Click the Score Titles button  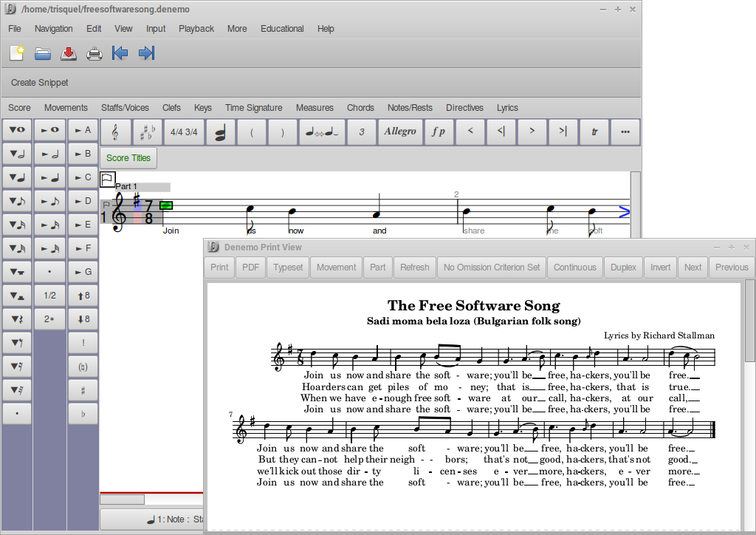128,158
